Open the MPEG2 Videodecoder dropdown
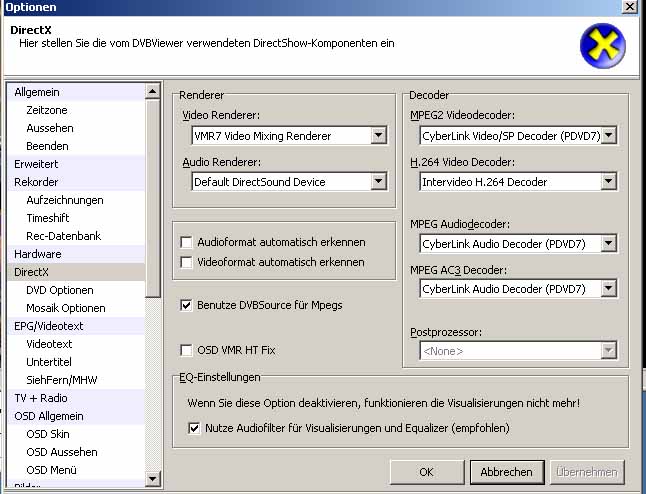 [x=608, y=135]
